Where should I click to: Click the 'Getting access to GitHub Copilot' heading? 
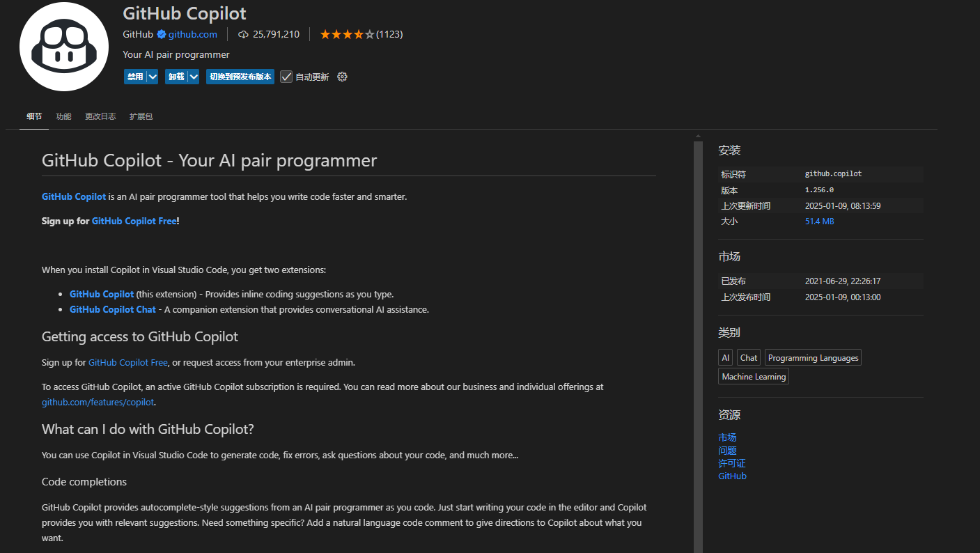(140, 336)
